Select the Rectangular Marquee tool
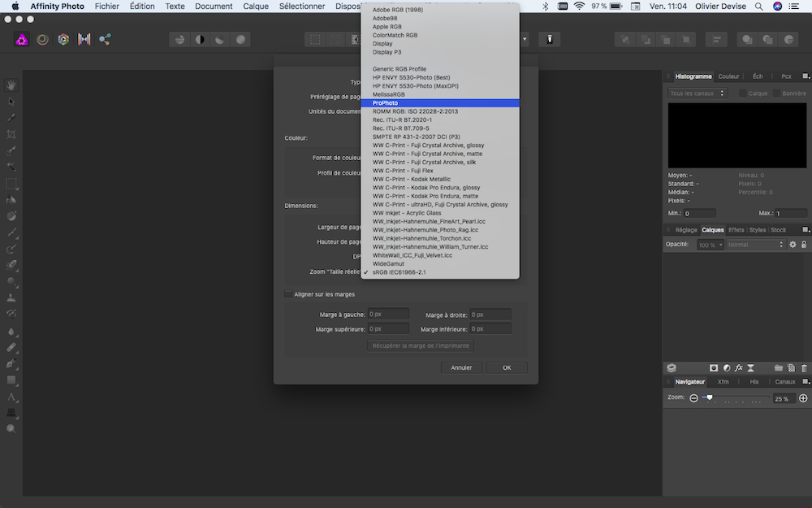This screenshot has width=812, height=508. click(11, 184)
